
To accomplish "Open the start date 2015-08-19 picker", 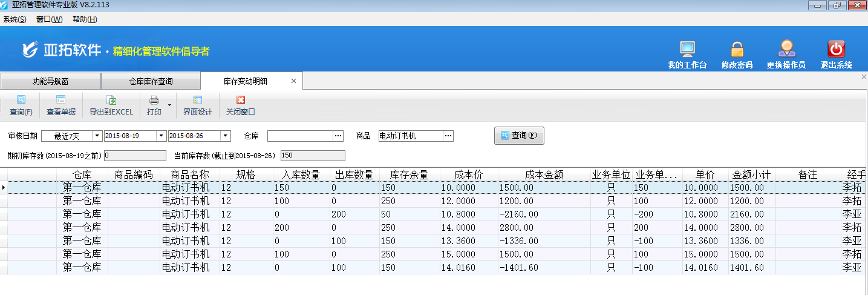I will 161,136.
